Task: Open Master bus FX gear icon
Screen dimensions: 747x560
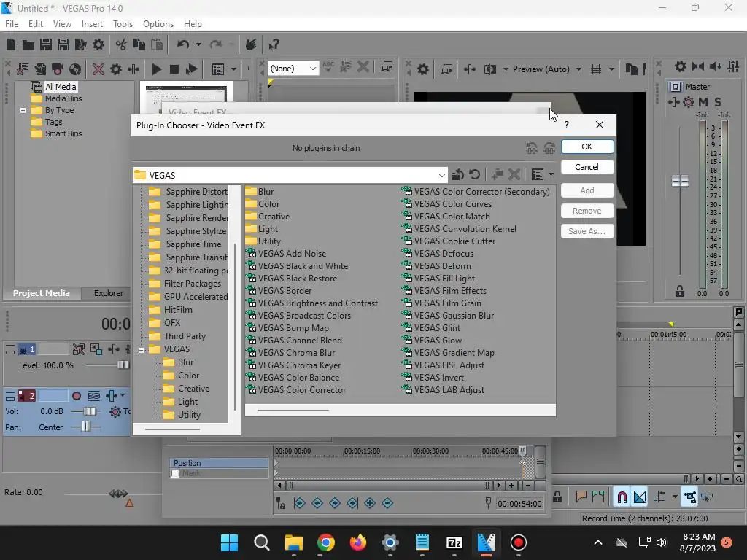Action: (689, 102)
